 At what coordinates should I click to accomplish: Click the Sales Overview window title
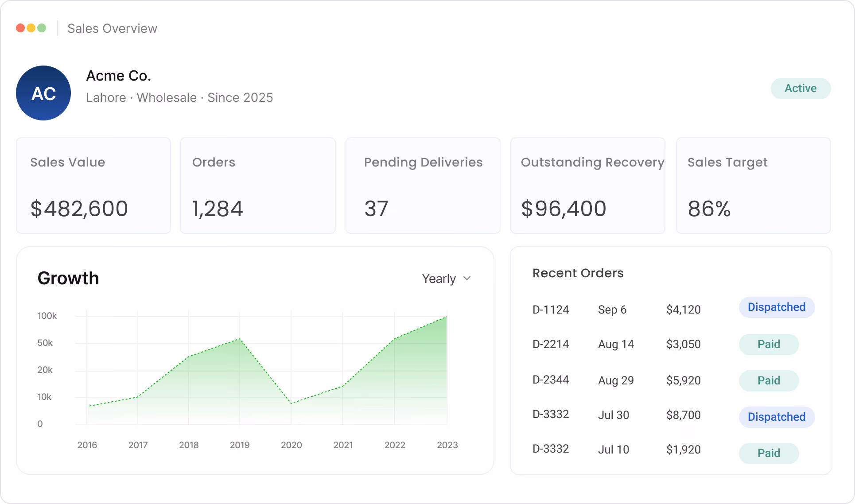tap(112, 28)
